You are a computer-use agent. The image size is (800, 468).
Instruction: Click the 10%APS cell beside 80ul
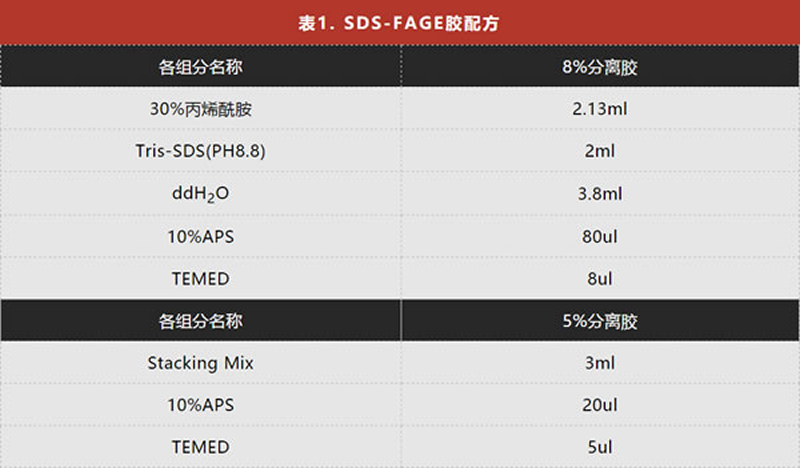click(x=200, y=236)
